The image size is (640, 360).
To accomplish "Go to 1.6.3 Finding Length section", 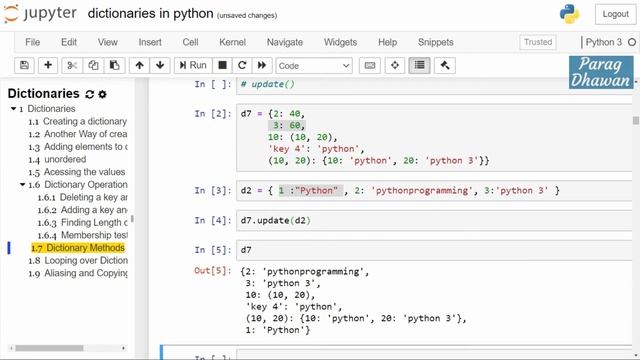I will (82, 222).
